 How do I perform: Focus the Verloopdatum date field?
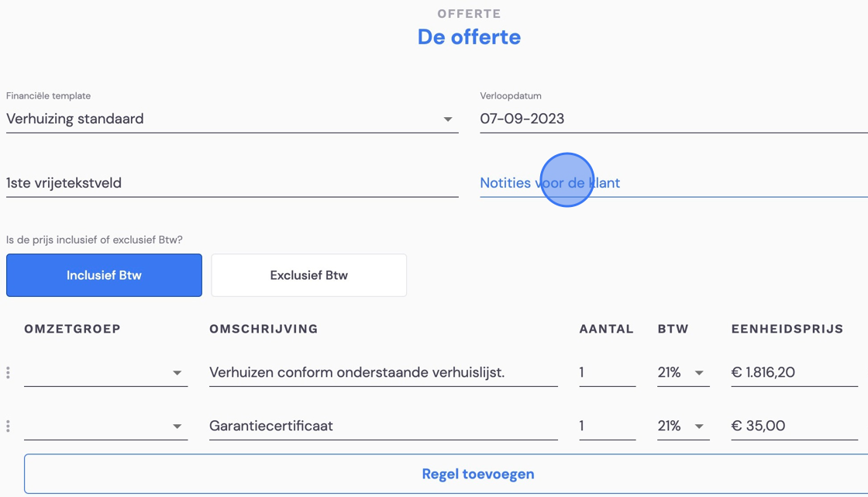[673, 119]
